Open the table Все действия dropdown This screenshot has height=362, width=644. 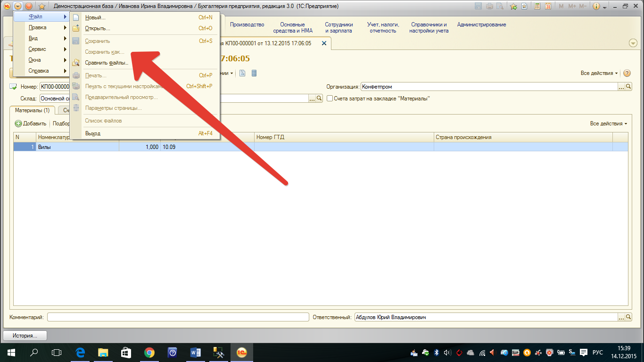609,123
